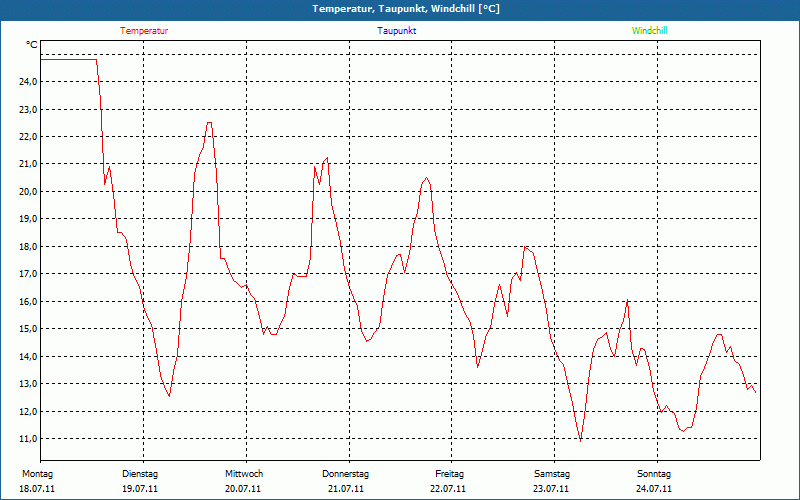Viewport: 800px width, 500px height.
Task: Click the Mittwoch day label
Action: pos(244,474)
